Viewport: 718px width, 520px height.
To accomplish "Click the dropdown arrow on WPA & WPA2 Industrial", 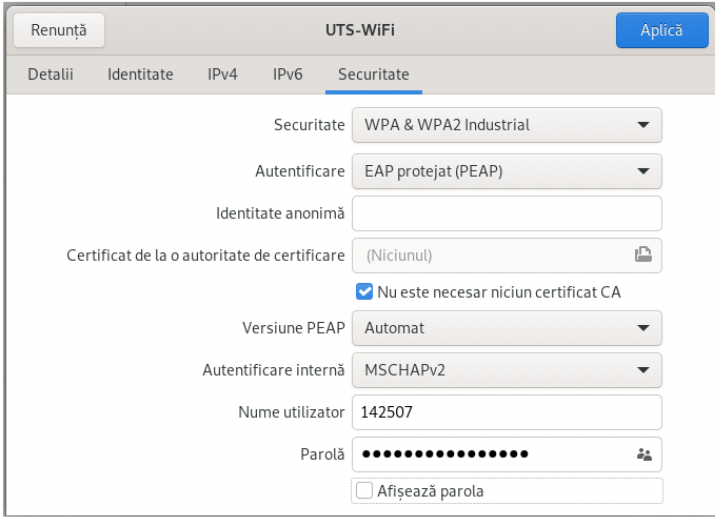I will (643, 125).
